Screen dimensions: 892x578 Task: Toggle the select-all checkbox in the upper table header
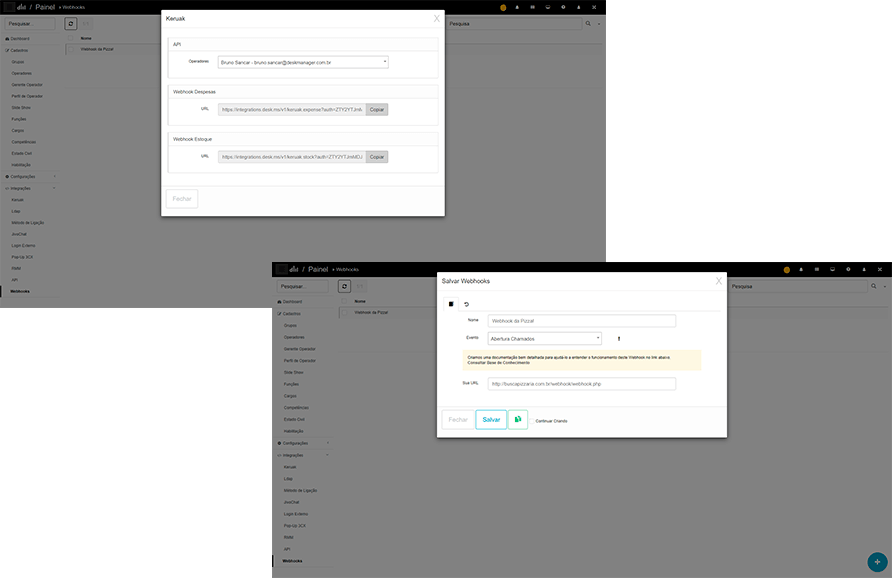click(71, 38)
